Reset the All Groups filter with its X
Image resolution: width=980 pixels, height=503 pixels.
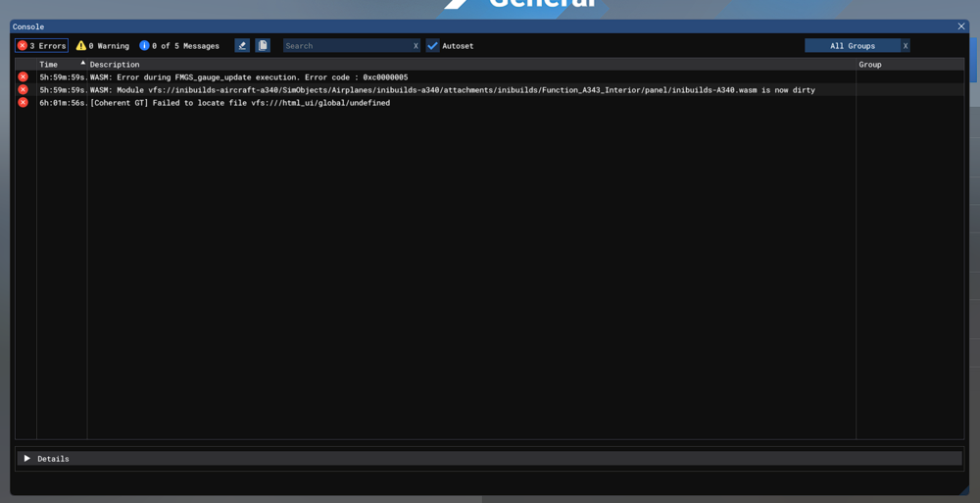pyautogui.click(x=906, y=46)
